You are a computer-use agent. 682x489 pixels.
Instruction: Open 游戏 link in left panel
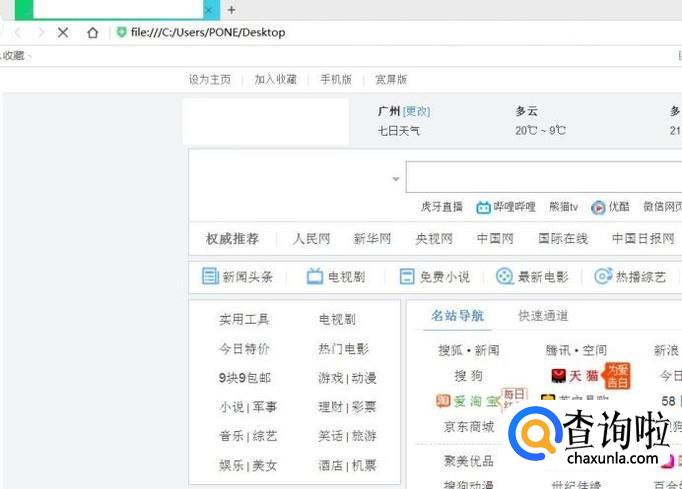point(331,378)
